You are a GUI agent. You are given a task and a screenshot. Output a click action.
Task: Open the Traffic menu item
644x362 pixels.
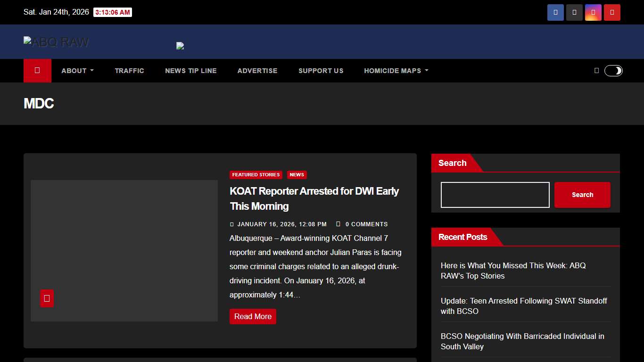pos(129,71)
